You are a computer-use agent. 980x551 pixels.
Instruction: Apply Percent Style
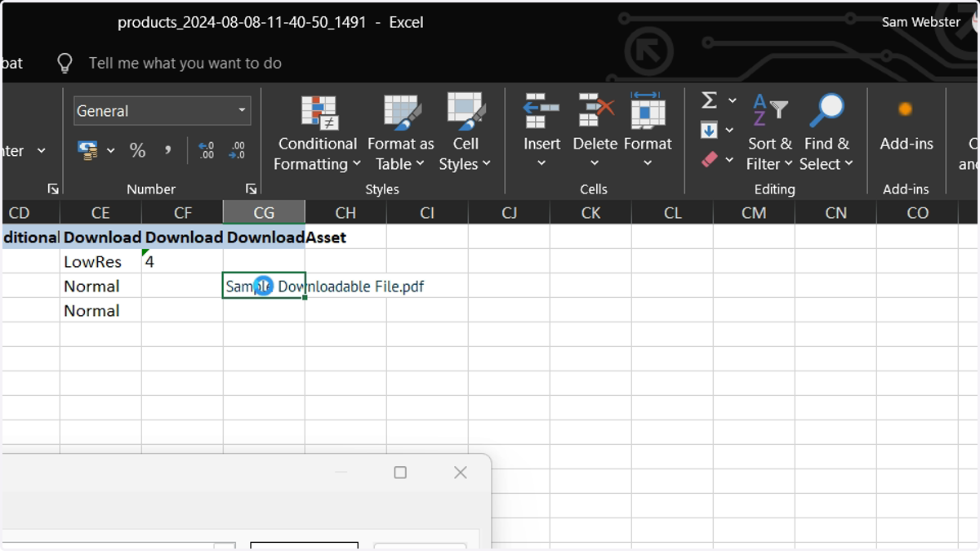[137, 150]
